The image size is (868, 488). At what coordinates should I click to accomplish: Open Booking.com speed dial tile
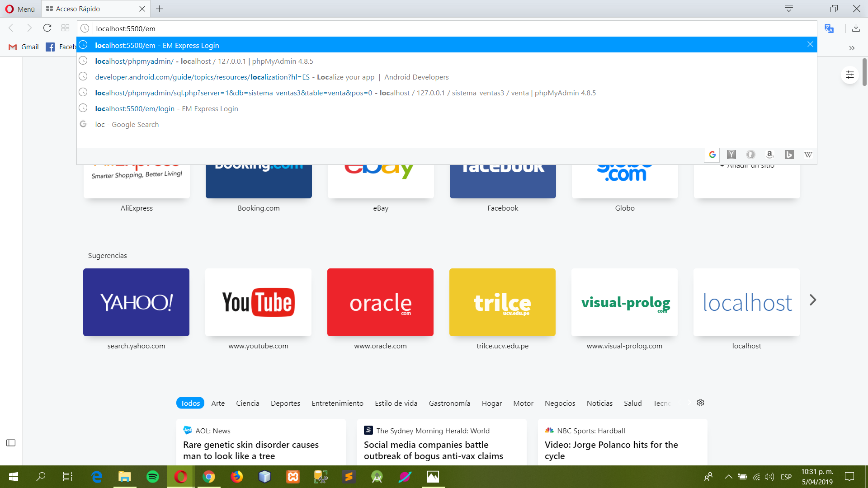coord(259,182)
